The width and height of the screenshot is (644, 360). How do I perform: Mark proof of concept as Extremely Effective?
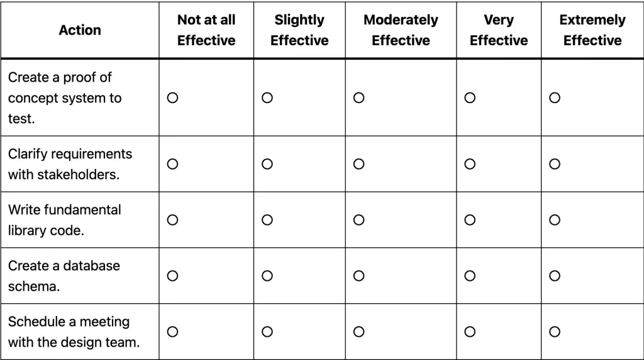(x=555, y=98)
